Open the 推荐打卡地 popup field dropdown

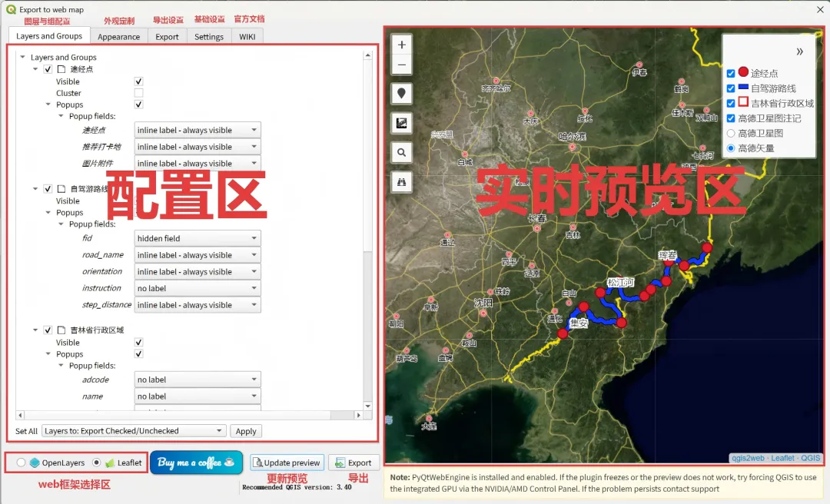[x=198, y=148]
